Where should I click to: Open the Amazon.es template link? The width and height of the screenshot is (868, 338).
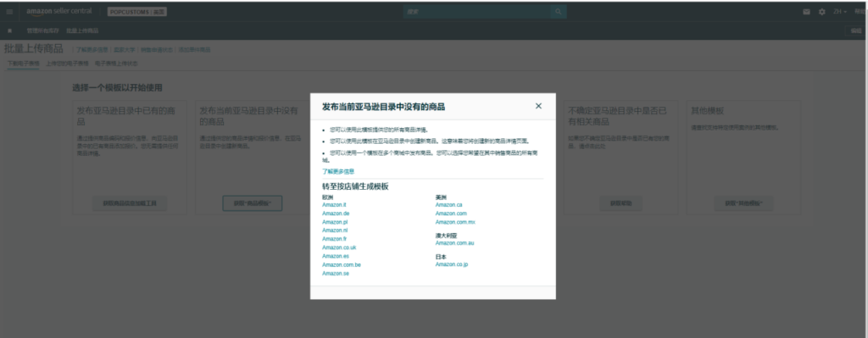(x=336, y=256)
